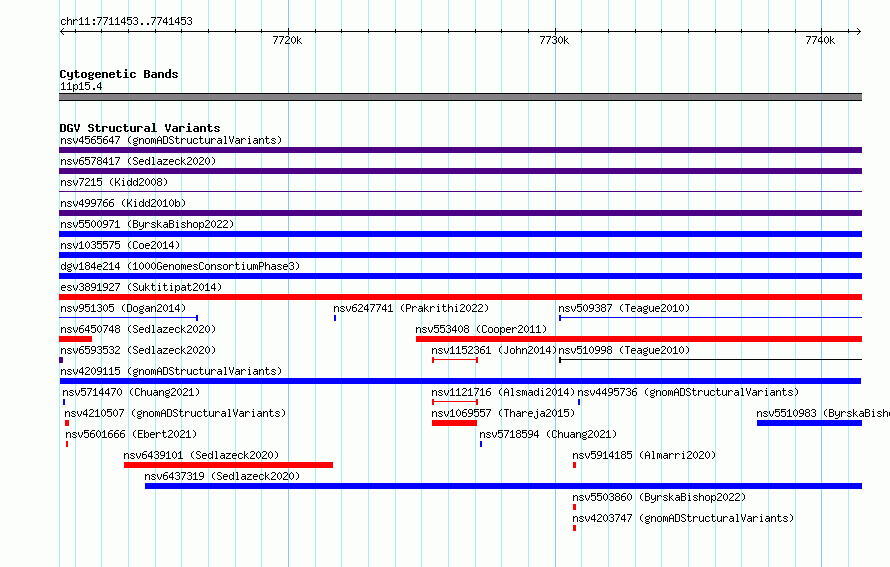The image size is (890, 567).
Task: Click the red bar under esv3891927
Action: (x=460, y=297)
